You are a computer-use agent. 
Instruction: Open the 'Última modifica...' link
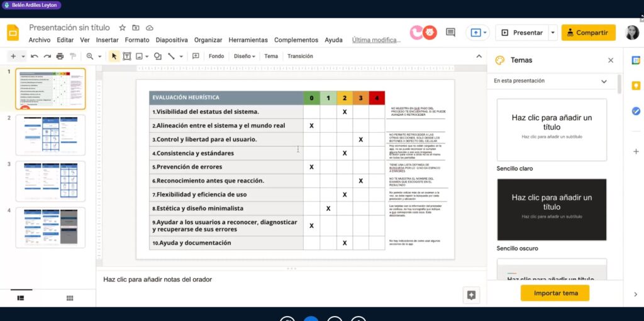point(376,40)
